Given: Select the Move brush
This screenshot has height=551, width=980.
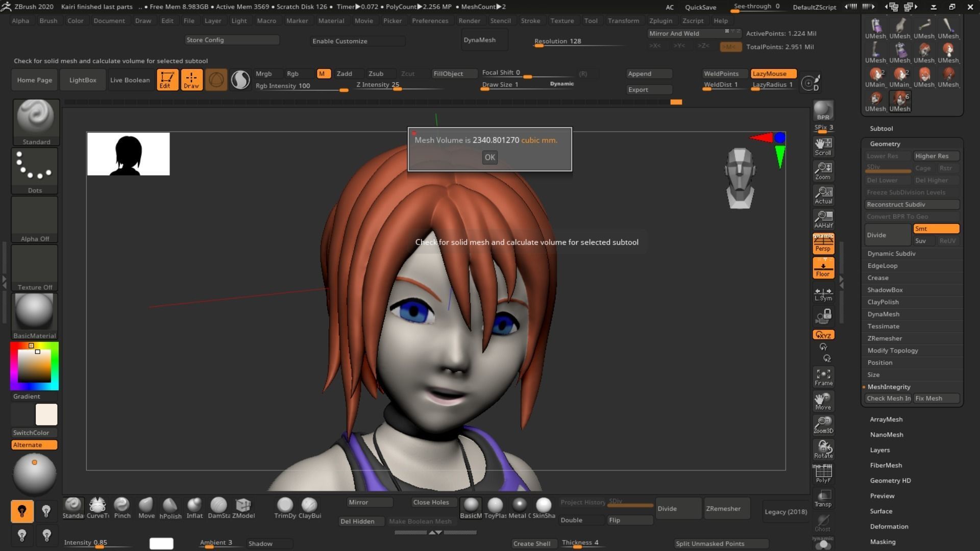Looking at the screenshot, I should coord(146,508).
